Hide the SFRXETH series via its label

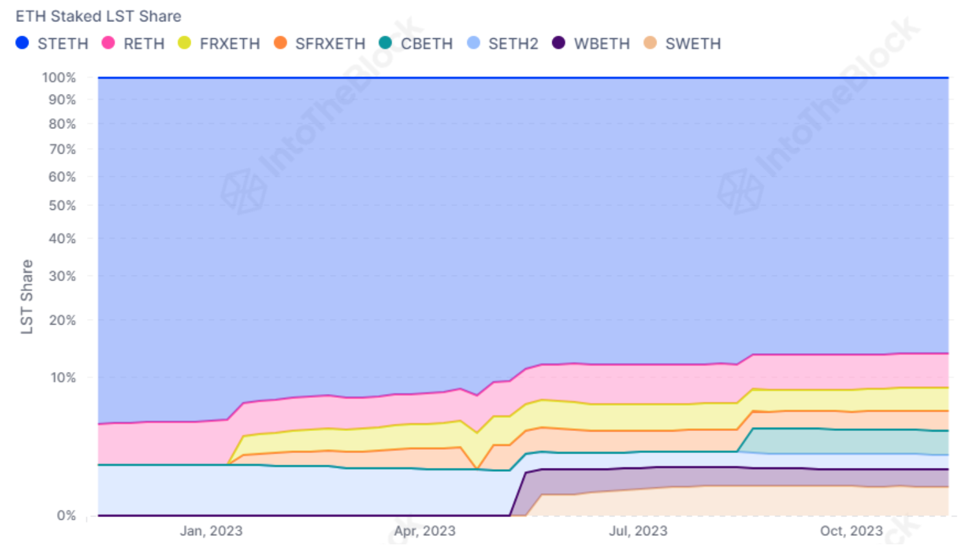[330, 43]
